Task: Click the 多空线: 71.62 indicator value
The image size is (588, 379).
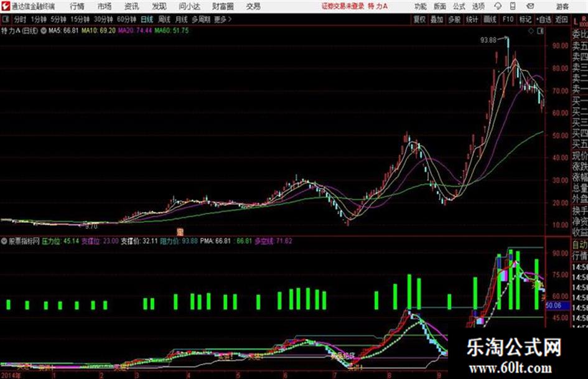Action: pyautogui.click(x=273, y=241)
